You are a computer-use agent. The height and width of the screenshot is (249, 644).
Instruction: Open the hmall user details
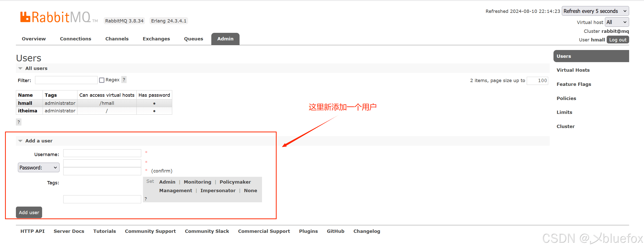click(x=25, y=103)
